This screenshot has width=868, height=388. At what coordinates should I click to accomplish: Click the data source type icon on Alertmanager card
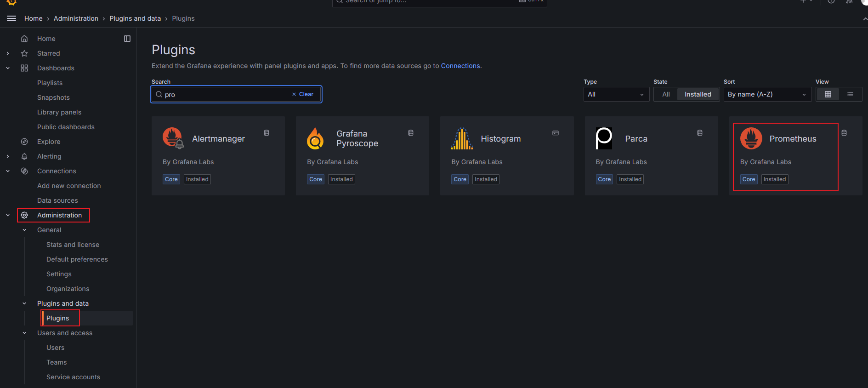(x=267, y=133)
